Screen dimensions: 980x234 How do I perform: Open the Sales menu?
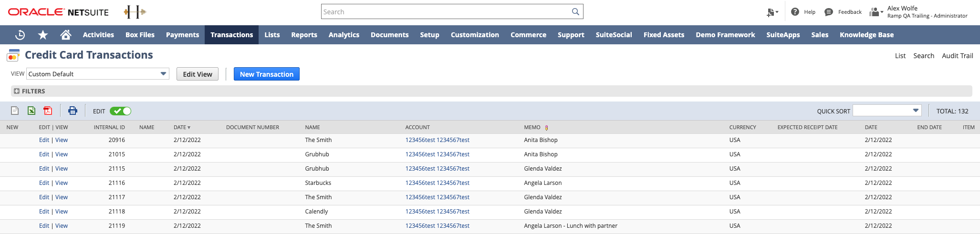(820, 35)
